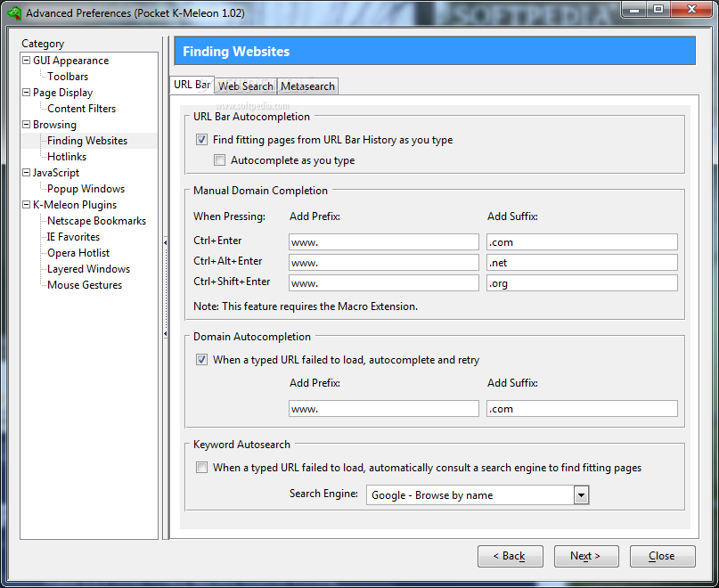Close the window with title bar X
The width and height of the screenshot is (719, 588).
[691, 10]
